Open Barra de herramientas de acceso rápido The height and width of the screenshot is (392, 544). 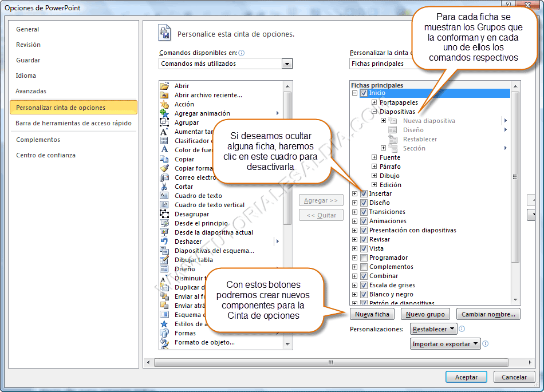[x=73, y=123]
